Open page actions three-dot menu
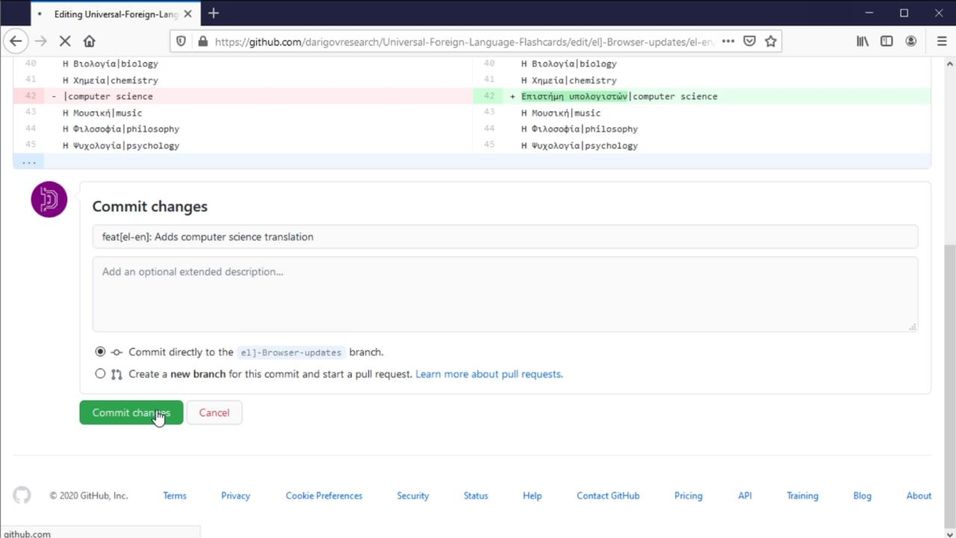The height and width of the screenshot is (538, 956). pyautogui.click(x=728, y=41)
